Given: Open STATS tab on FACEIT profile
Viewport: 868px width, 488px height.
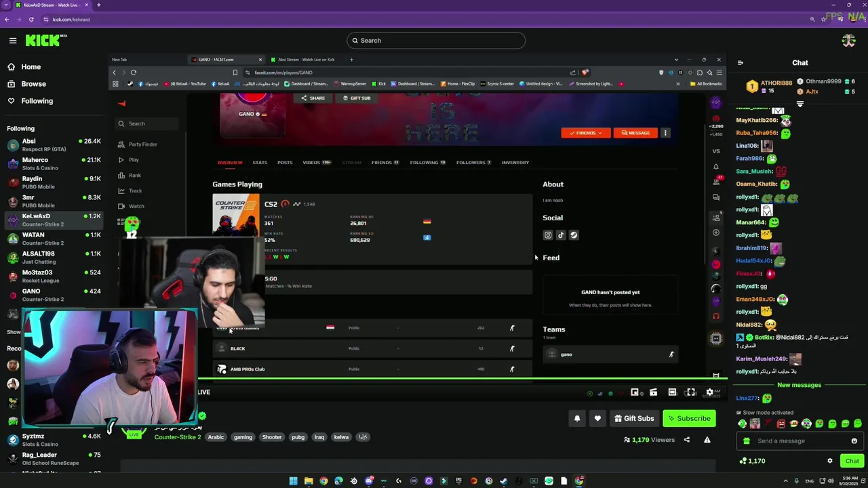Looking at the screenshot, I should pos(260,163).
